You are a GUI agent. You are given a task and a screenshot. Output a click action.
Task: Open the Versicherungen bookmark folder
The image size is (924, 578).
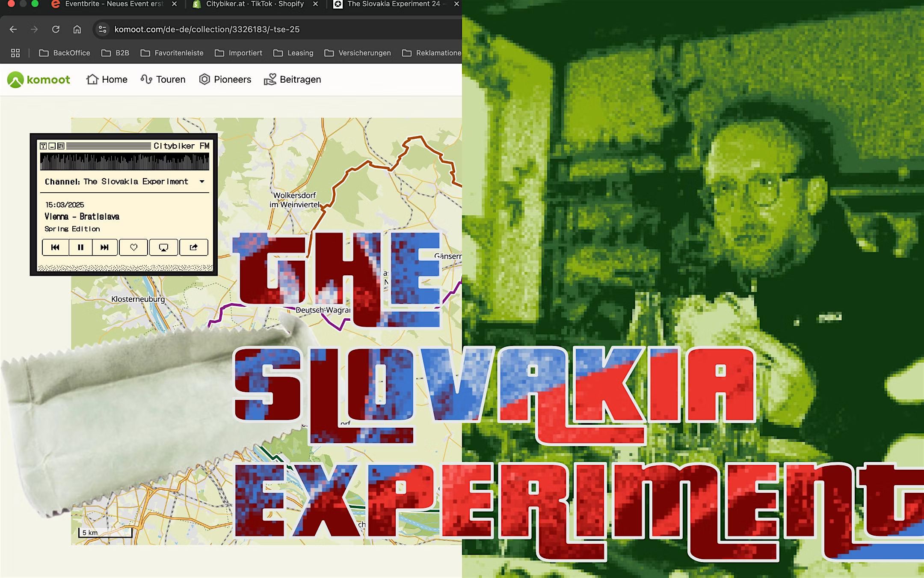point(358,53)
